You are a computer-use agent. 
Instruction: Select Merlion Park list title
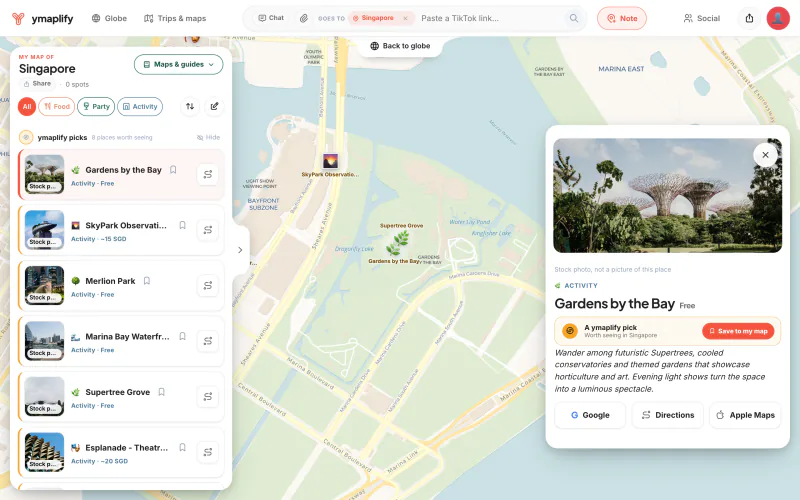[110, 281]
